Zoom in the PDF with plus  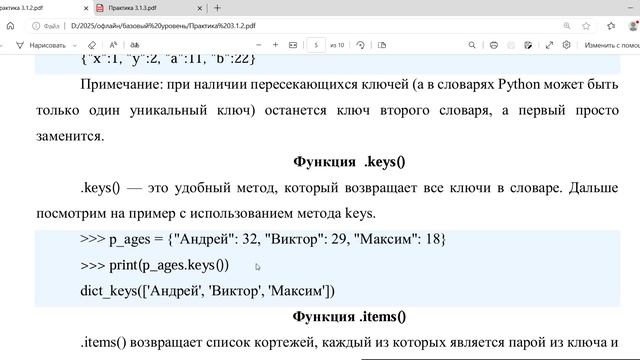tap(276, 45)
